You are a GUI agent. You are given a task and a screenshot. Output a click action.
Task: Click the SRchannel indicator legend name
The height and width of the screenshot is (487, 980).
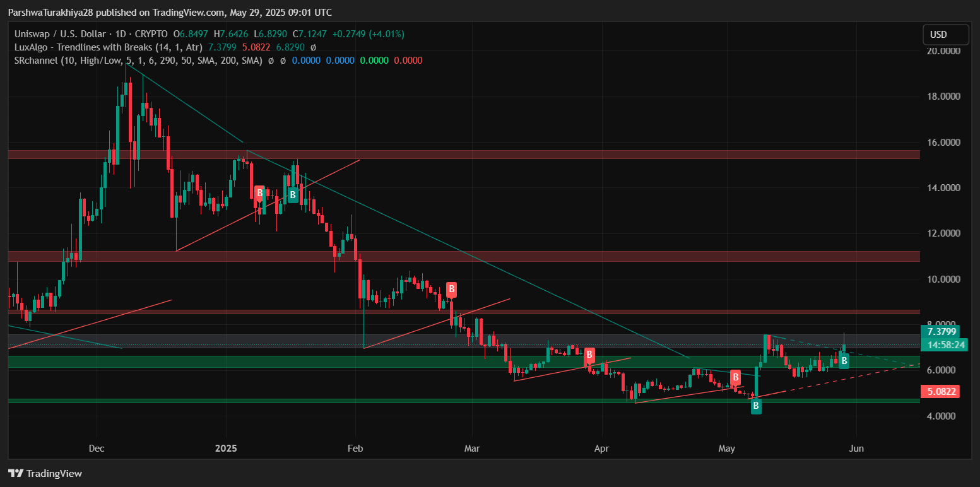pyautogui.click(x=138, y=61)
